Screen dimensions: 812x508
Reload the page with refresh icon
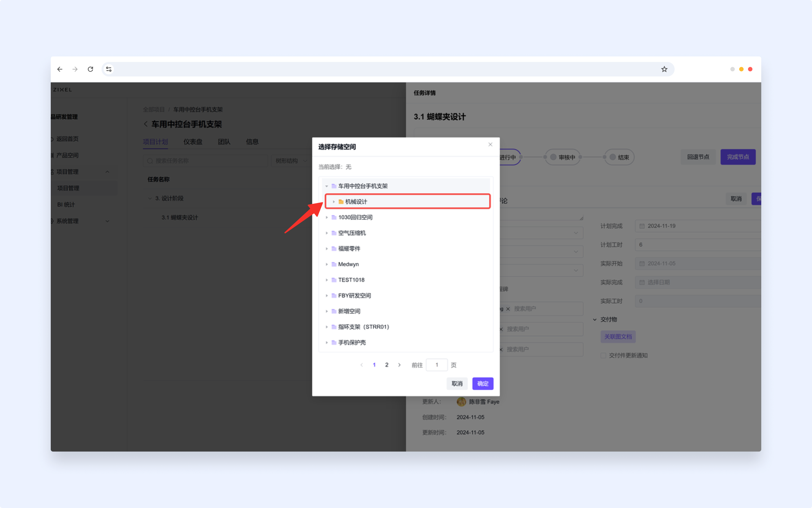[91, 69]
